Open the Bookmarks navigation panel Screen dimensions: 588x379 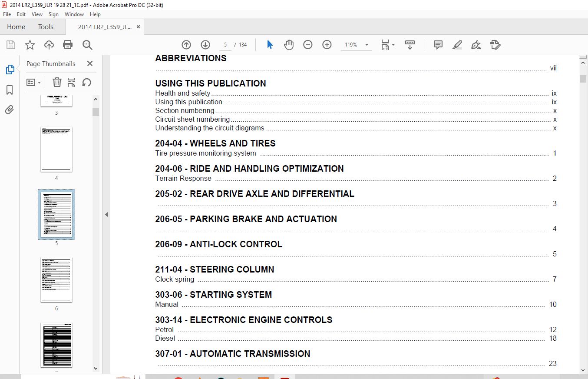[10, 90]
